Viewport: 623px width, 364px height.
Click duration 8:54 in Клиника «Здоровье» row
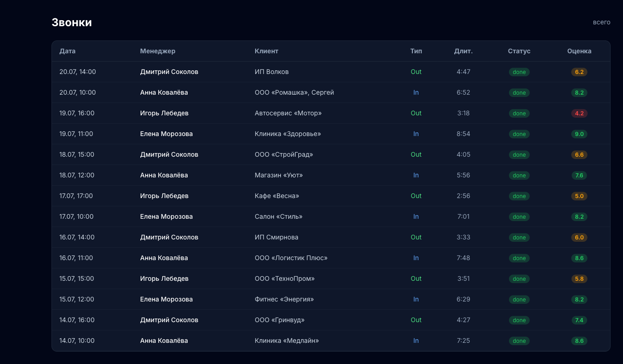coord(463,134)
